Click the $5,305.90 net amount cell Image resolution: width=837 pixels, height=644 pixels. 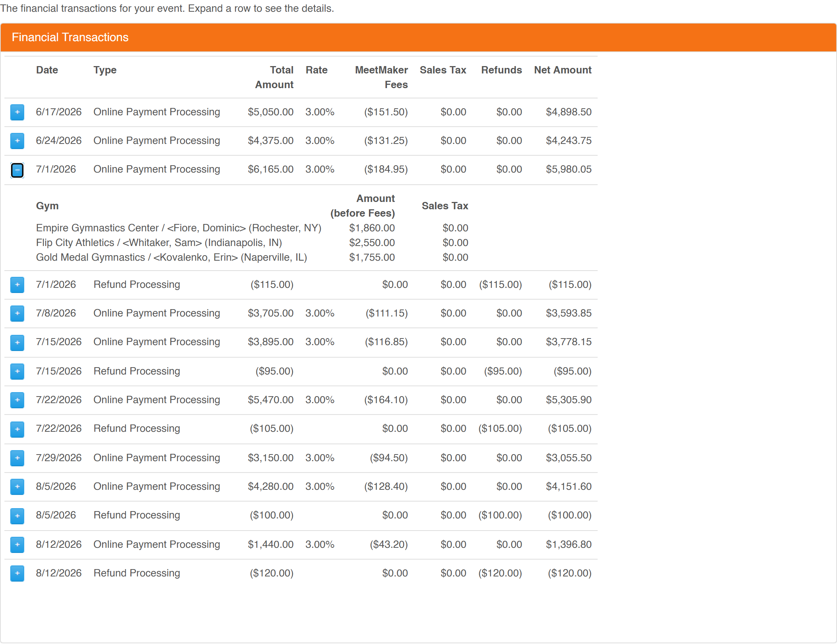569,400
